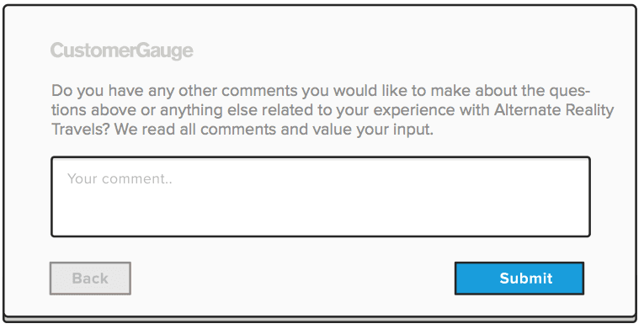Click the 'Alternate Reality Travels' survey question paragraph

(333, 109)
